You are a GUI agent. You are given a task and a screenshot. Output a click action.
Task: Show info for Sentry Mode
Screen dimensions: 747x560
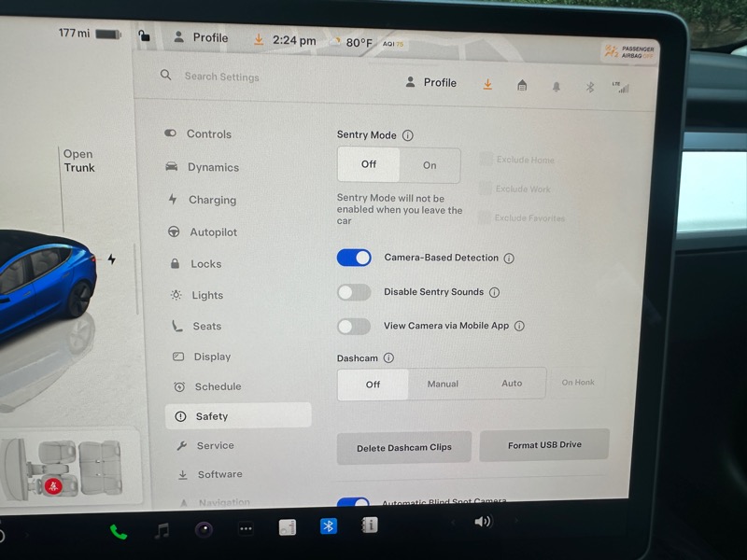(408, 135)
